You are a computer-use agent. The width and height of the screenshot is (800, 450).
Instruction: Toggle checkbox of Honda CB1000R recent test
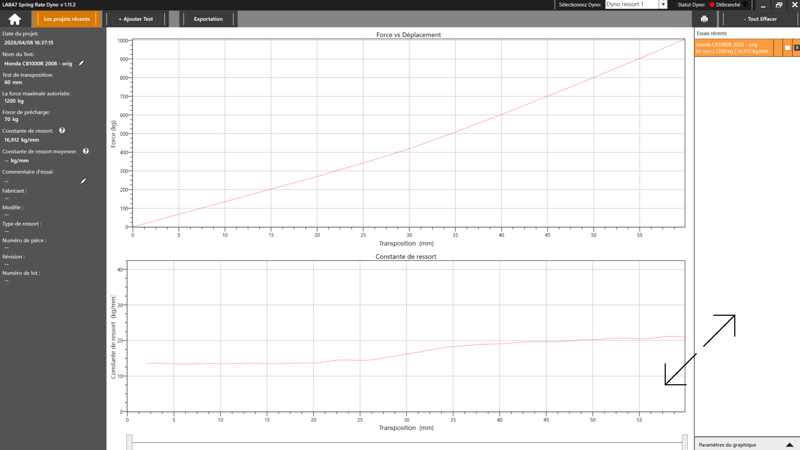click(x=787, y=48)
